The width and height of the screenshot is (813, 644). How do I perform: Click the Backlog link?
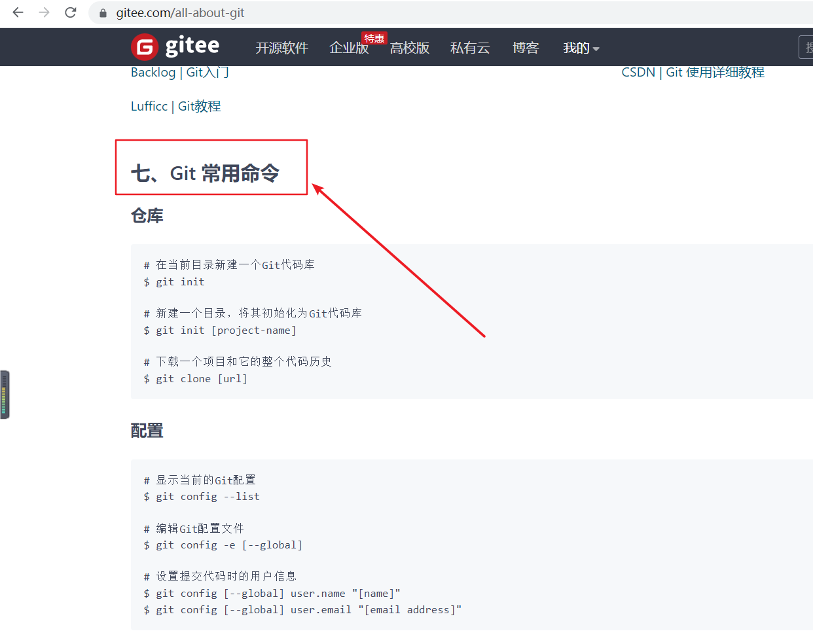153,72
